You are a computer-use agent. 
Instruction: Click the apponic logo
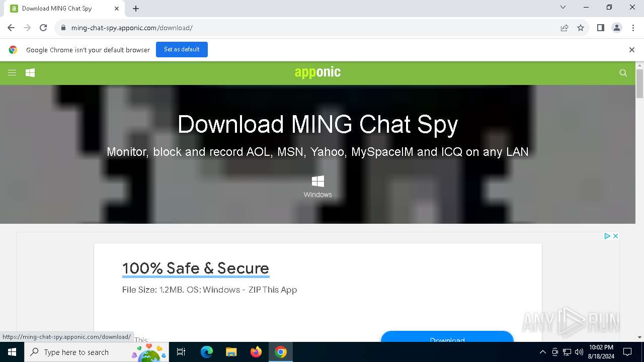317,72
